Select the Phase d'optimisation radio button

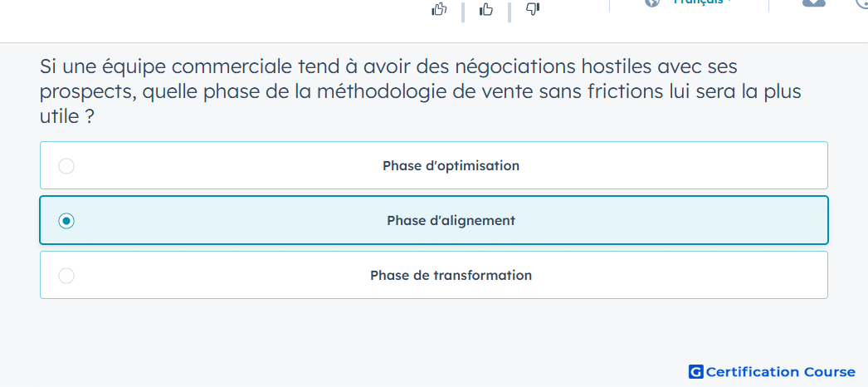click(66, 166)
